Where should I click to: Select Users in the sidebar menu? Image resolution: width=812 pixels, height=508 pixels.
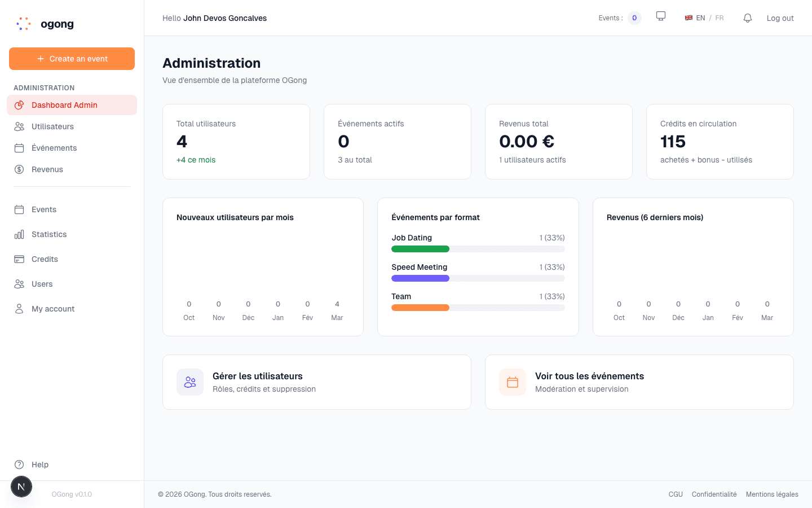coord(42,284)
